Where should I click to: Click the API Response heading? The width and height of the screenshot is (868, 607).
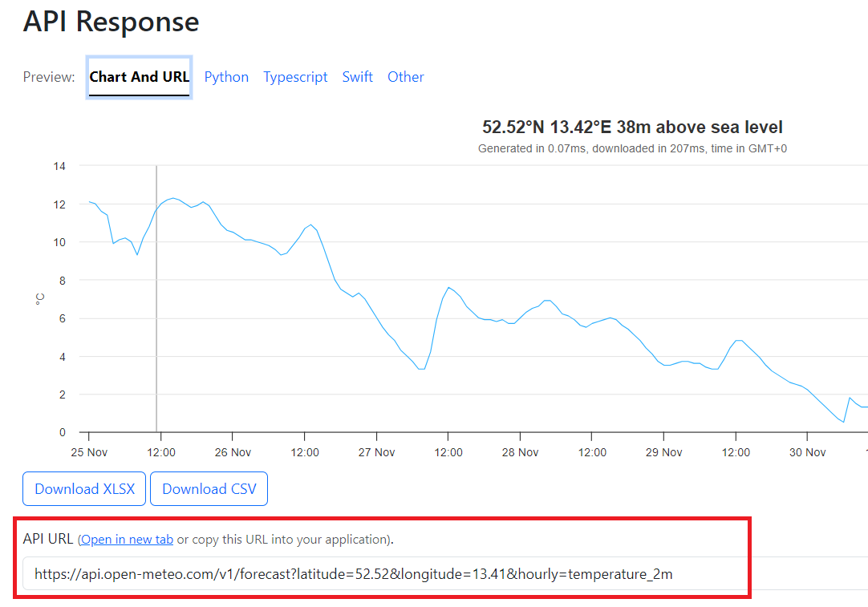111,22
